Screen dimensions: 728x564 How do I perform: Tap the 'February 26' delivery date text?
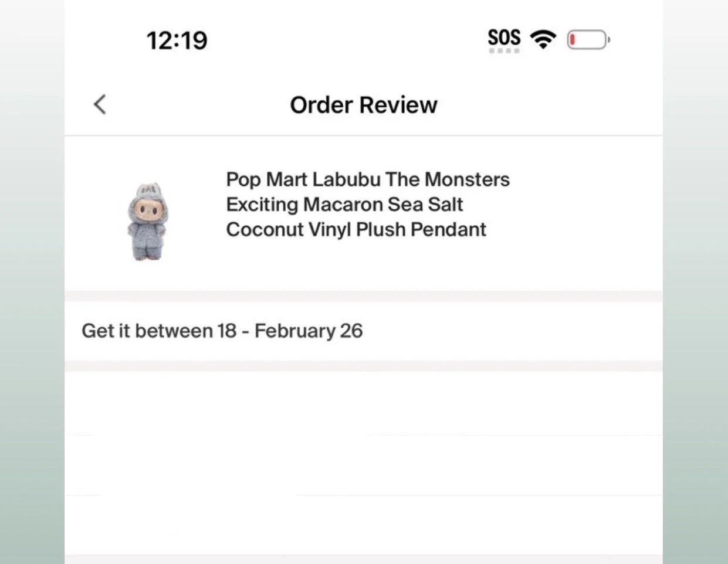(309, 331)
